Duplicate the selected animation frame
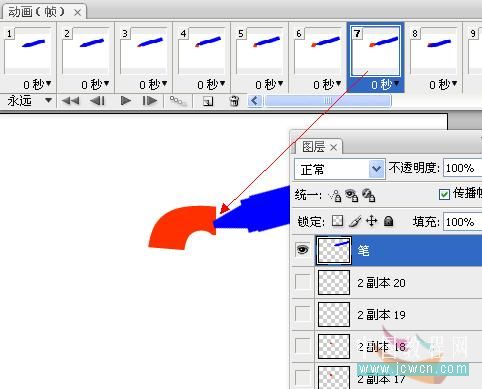Viewport: 482px width, 389px height. tap(208, 101)
